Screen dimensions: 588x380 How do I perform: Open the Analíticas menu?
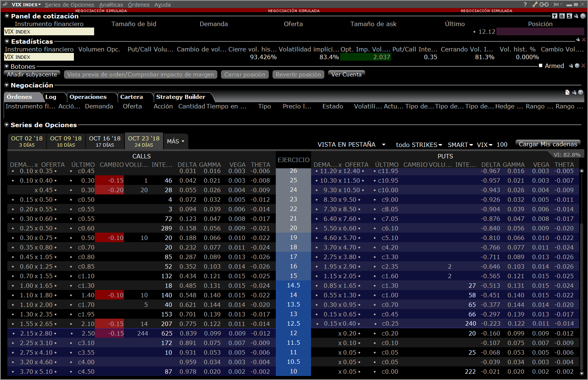(x=111, y=5)
